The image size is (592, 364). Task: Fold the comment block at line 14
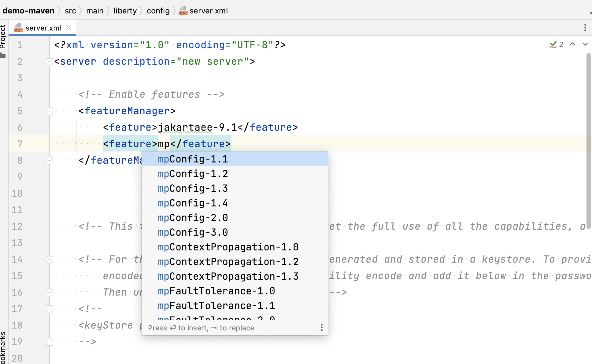[49, 260]
